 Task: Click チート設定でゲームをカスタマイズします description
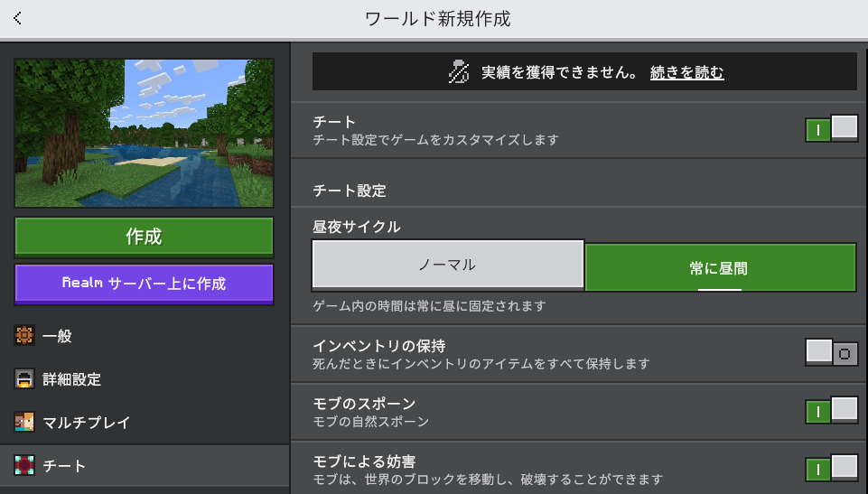[x=435, y=140]
